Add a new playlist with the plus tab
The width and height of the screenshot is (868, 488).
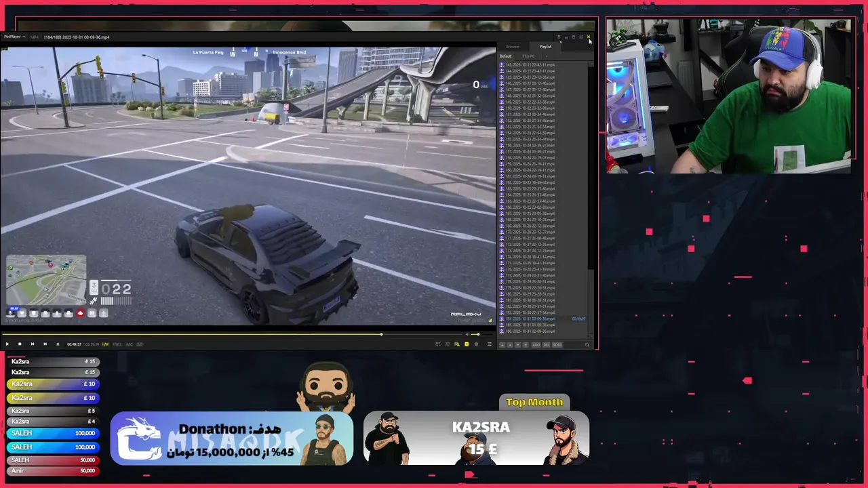[x=547, y=56]
